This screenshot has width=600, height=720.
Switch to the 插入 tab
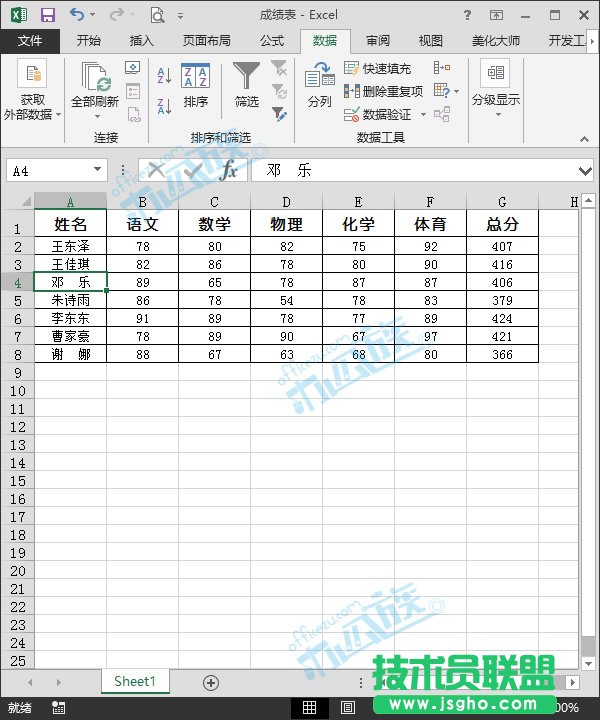[x=141, y=41]
